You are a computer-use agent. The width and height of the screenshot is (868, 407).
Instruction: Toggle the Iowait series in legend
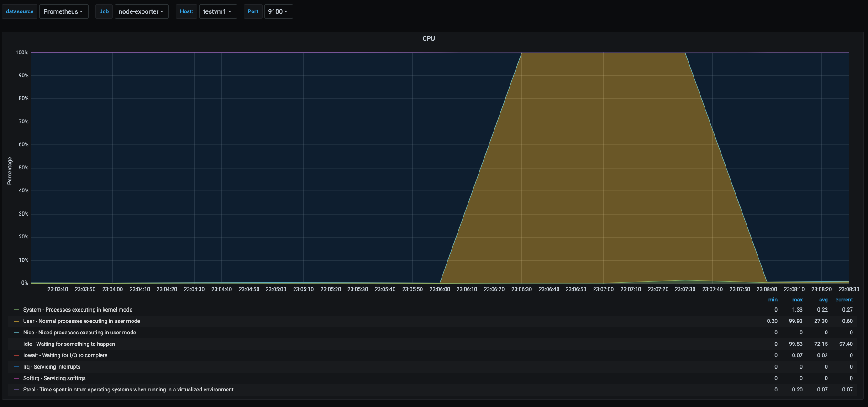[65, 355]
